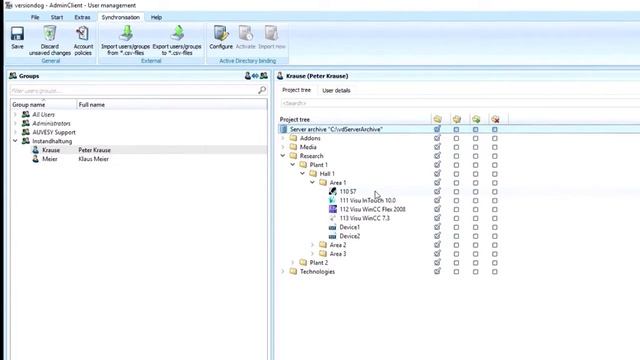Select the 111 Visu InTouch 10.0 icon
The image size is (640, 360).
point(333,200)
